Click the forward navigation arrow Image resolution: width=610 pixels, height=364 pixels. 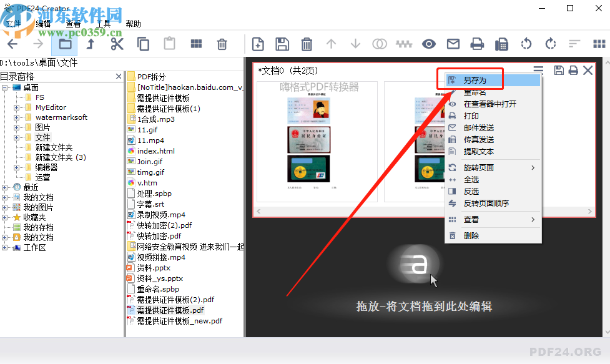[x=38, y=44]
